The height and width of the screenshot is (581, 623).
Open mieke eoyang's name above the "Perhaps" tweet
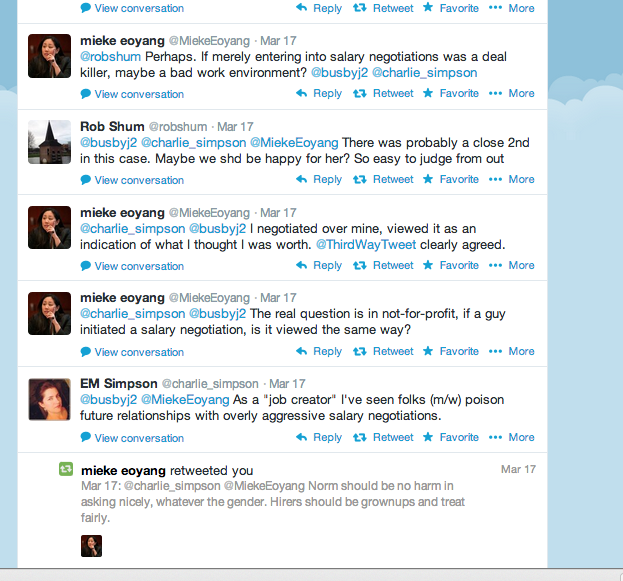[x=122, y=41]
